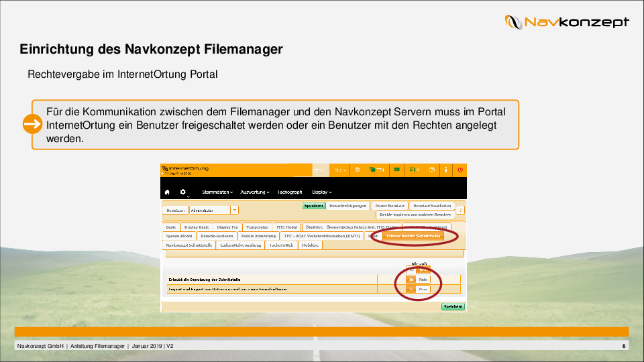The height and width of the screenshot is (362, 644).
Task: Click the Navkonzept logo
Action: coord(567,22)
